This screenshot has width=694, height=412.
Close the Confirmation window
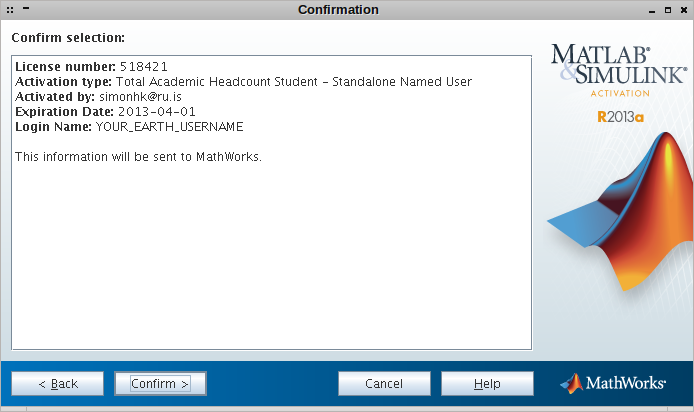point(684,10)
